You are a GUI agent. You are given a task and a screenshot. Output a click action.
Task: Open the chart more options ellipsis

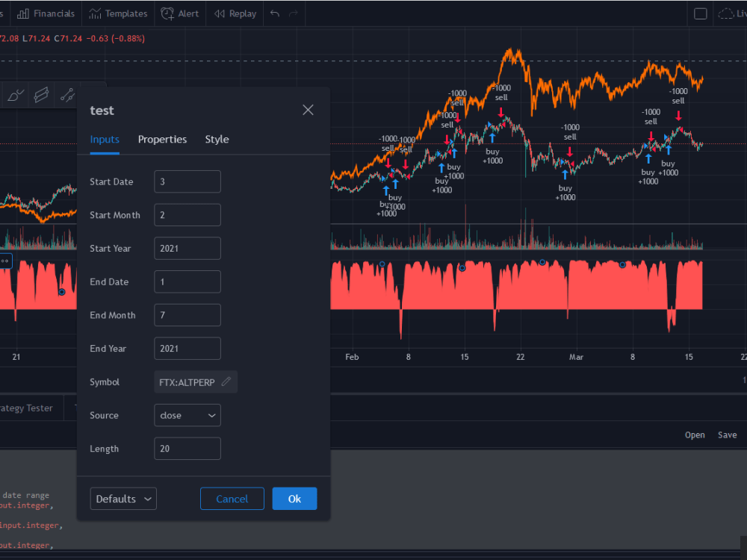[4, 260]
